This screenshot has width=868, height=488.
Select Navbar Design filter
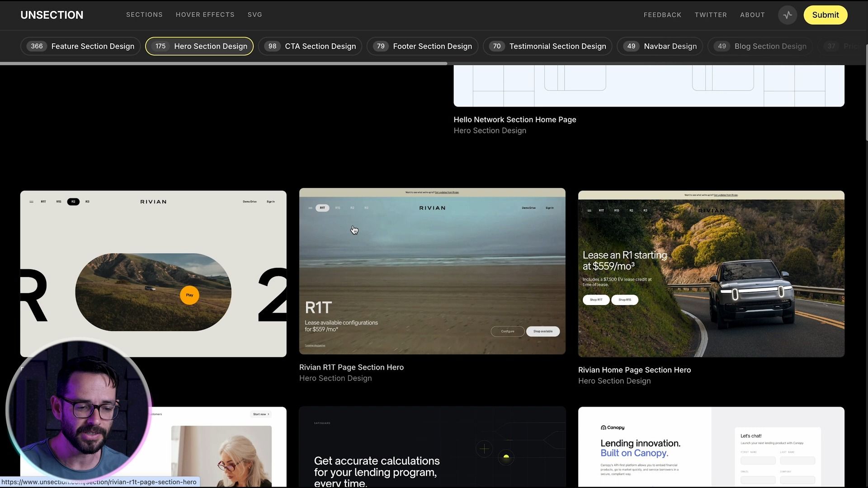(660, 46)
